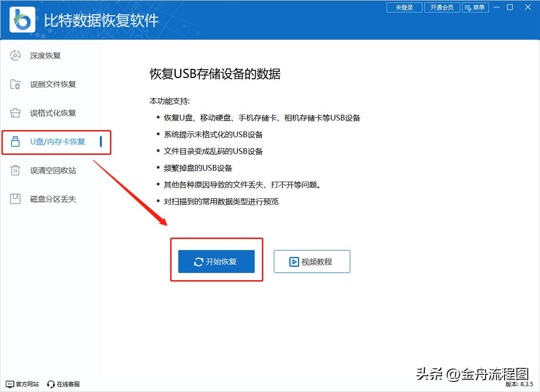The height and width of the screenshot is (392, 540).
Task: Click the 误格式化恢复 drive icon
Action: 16,113
